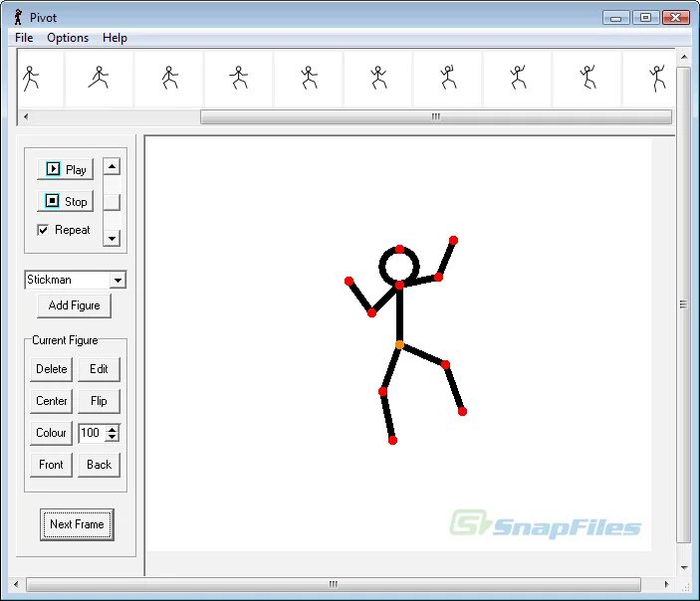Viewport: 700px width, 601px height.
Task: Click the window vertical scrollbar thumb
Action: [683, 304]
